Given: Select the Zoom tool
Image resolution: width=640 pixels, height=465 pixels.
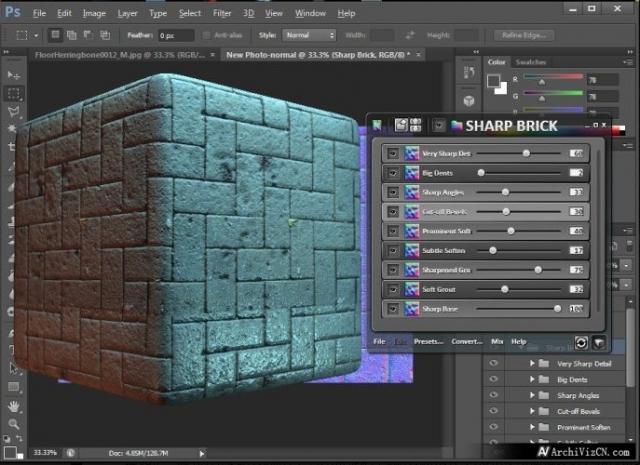Looking at the screenshot, I should (14, 424).
